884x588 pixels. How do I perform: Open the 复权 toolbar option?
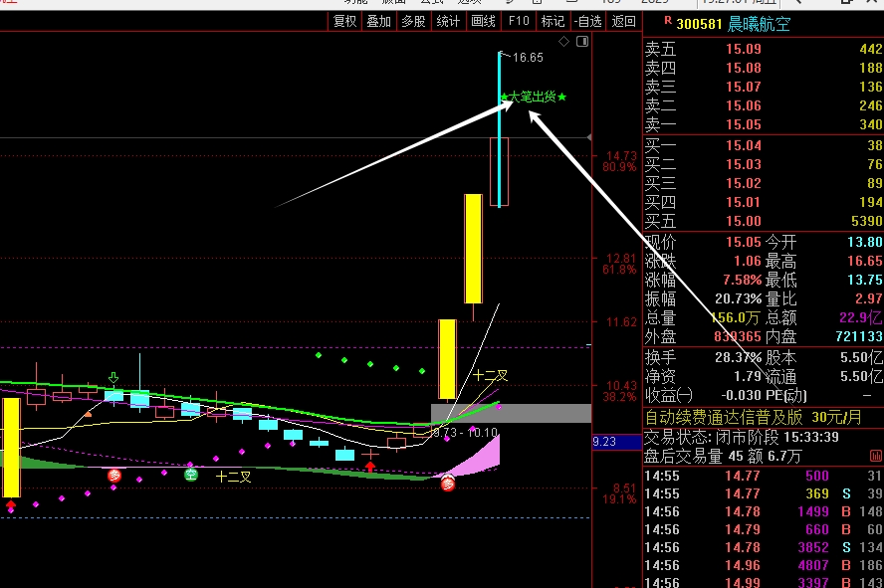(x=345, y=22)
